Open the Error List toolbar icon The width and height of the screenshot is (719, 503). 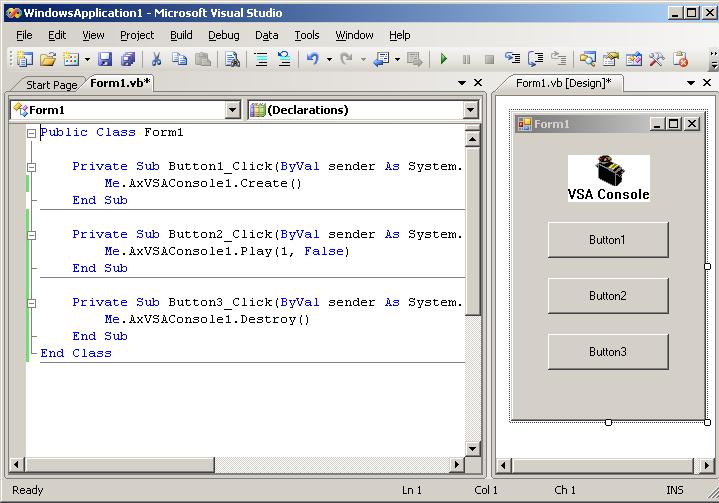pyautogui.click(x=680, y=59)
